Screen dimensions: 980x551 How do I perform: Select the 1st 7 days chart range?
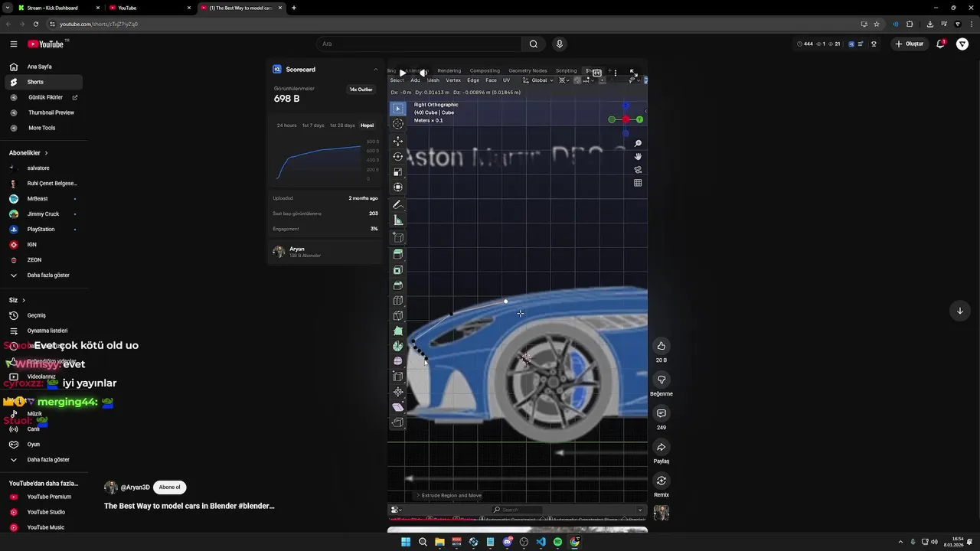(313, 126)
